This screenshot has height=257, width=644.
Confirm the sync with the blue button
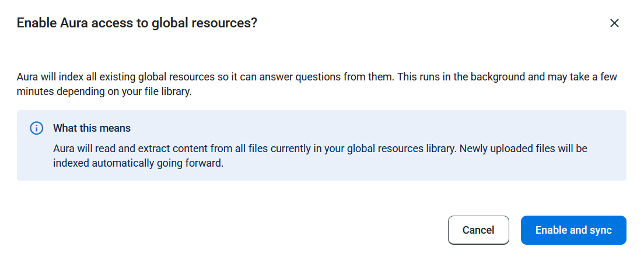tap(573, 230)
